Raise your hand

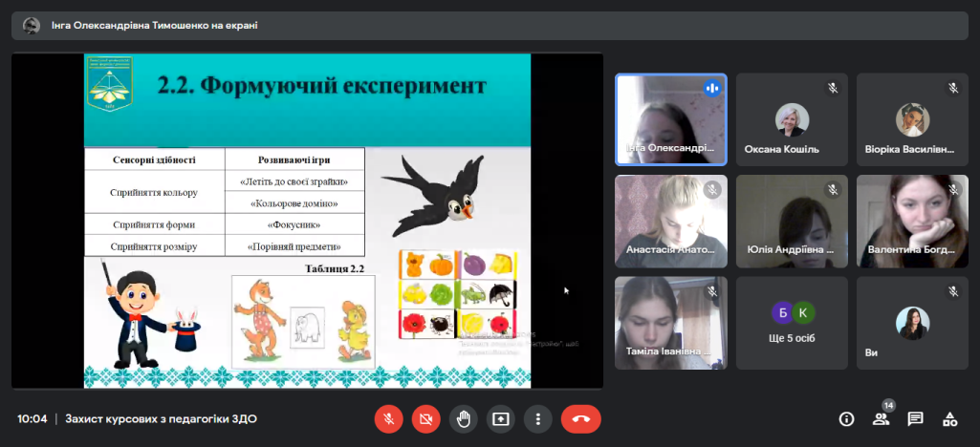pyautogui.click(x=463, y=419)
